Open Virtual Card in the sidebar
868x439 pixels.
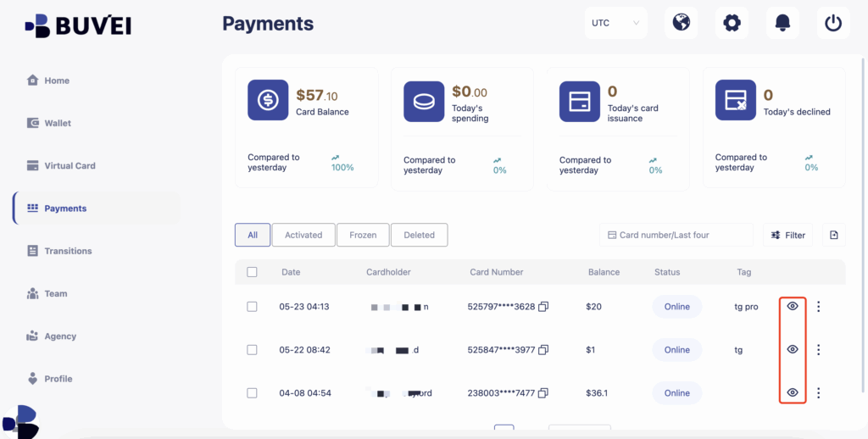70,166
